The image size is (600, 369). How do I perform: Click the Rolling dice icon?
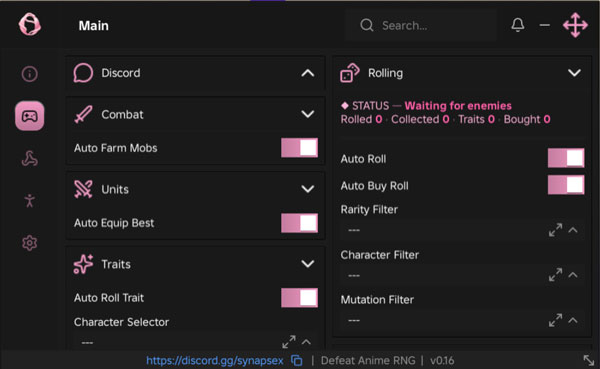[350, 73]
